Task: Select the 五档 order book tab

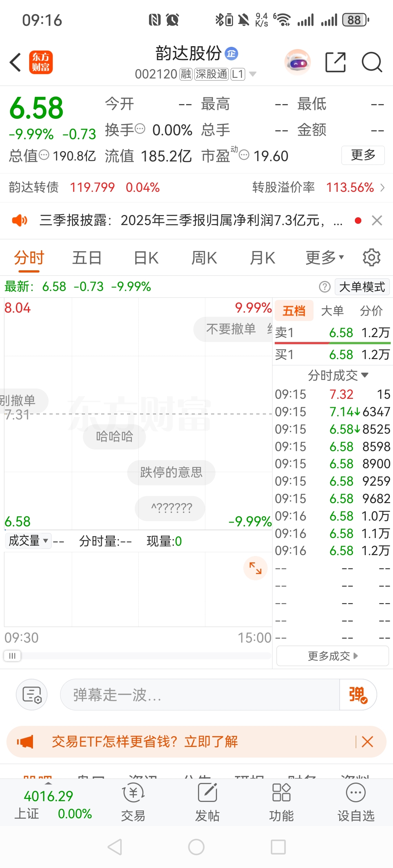Action: pyautogui.click(x=294, y=311)
